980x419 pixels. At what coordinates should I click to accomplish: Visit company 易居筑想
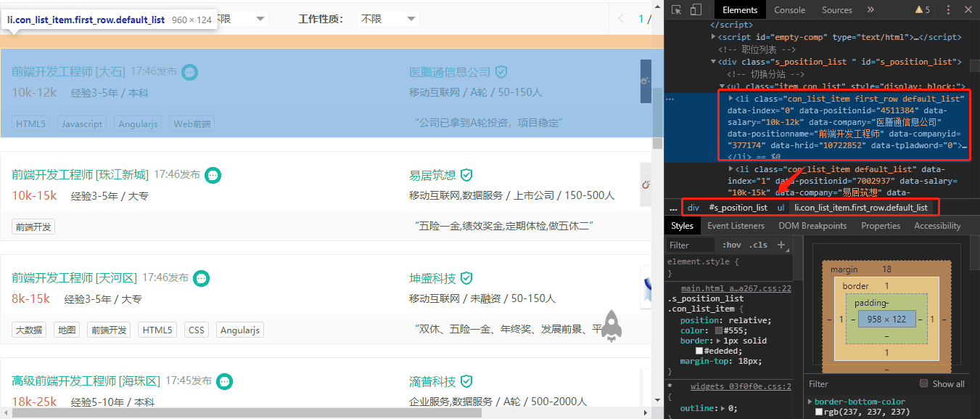(432, 175)
